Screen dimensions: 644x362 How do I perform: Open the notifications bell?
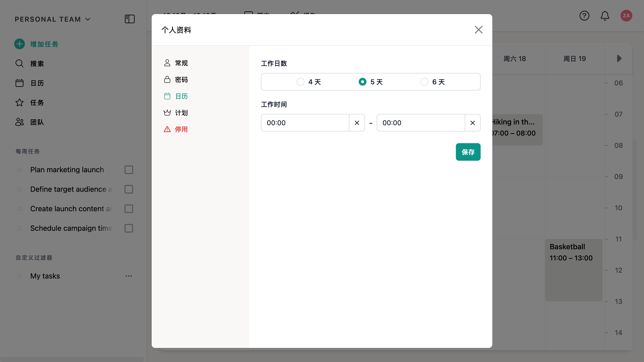(x=605, y=16)
